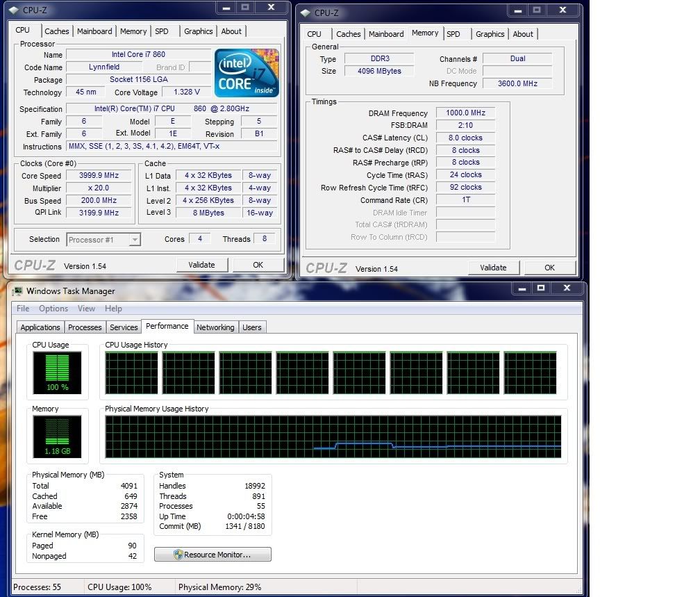Screen dimensions: 700x597
Task: Open the Help menu in Task Manager
Action: coord(113,309)
